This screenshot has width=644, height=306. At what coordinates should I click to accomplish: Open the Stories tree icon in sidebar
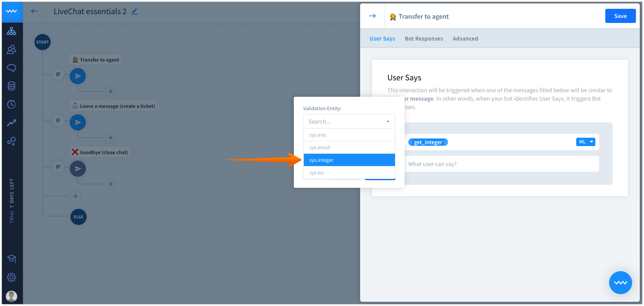pyautogui.click(x=11, y=31)
